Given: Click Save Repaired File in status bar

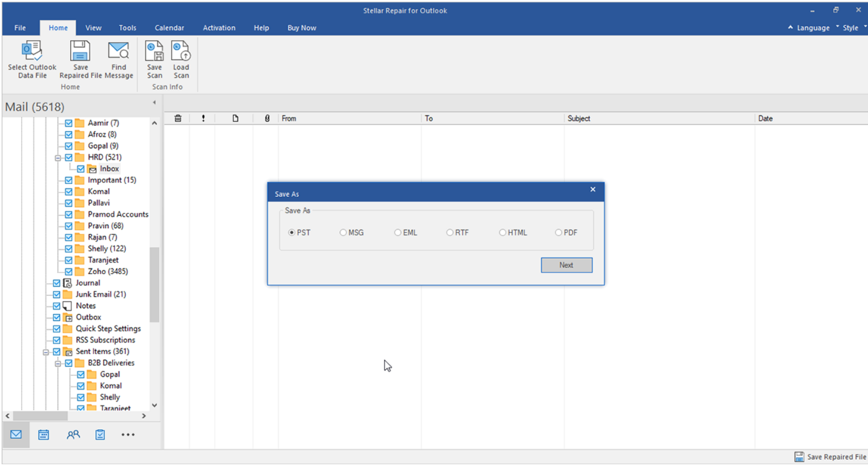Looking at the screenshot, I should pos(830,457).
